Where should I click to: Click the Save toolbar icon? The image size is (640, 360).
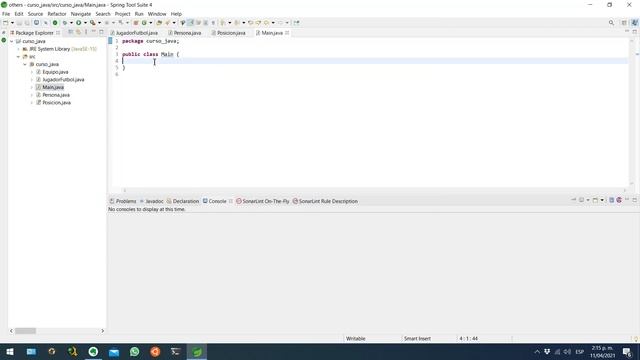pos(20,23)
